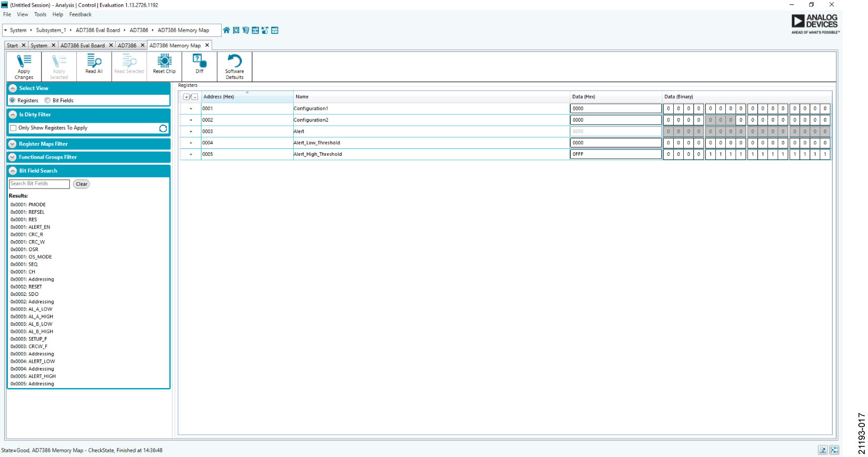
Task: Select the Bit Fields radio button
Action: 48,101
